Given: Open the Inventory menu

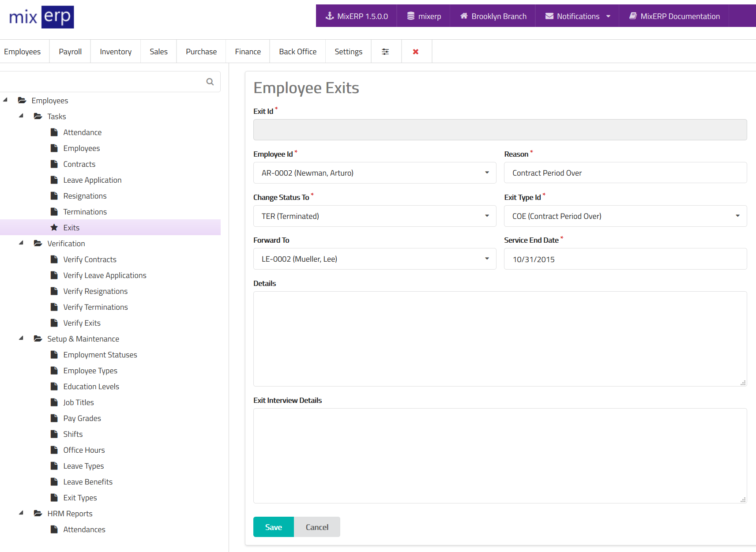Looking at the screenshot, I should coord(116,52).
